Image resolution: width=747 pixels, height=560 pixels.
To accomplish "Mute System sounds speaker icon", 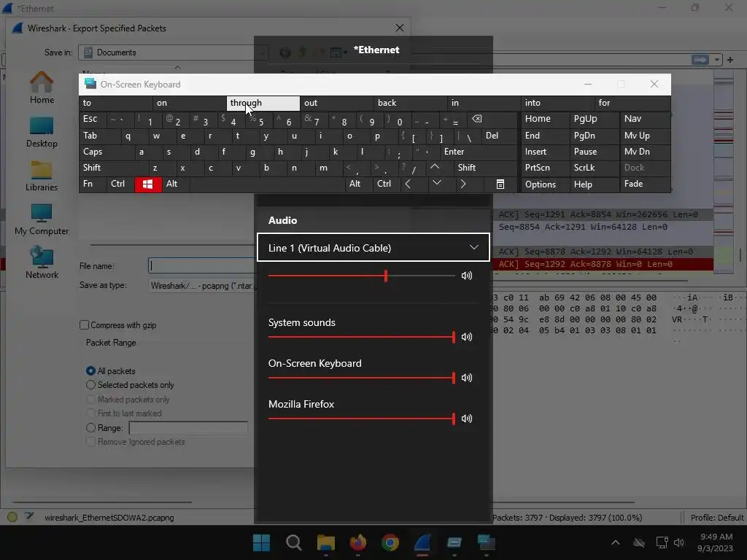I will (x=467, y=337).
